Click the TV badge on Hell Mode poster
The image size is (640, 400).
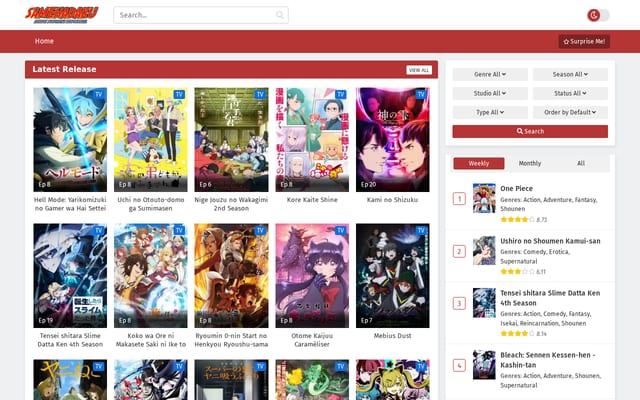point(98,94)
